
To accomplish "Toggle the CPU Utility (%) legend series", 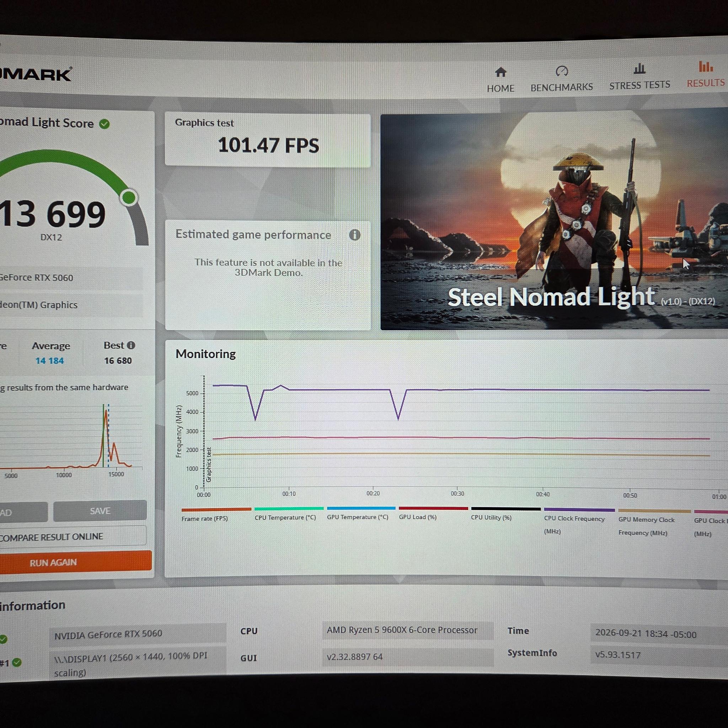I will pos(506,514).
